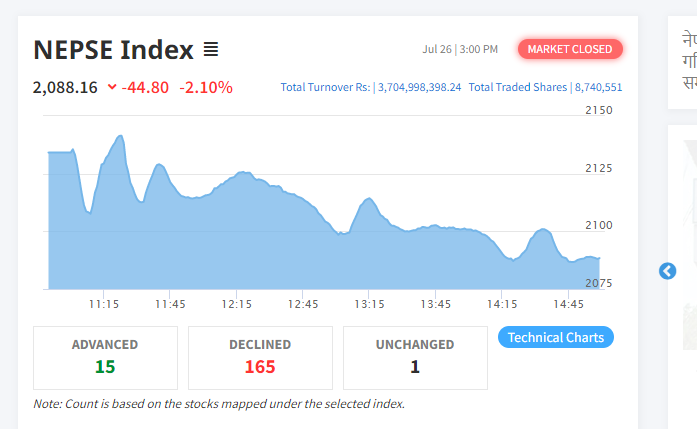Click the 12:15 time axis label
The width and height of the screenshot is (697, 429).
pyautogui.click(x=236, y=303)
